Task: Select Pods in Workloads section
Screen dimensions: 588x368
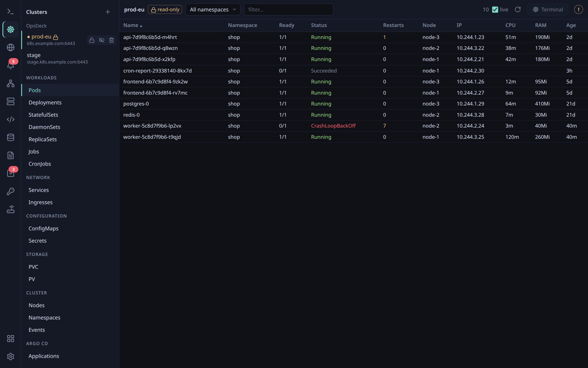Action: pyautogui.click(x=70, y=90)
